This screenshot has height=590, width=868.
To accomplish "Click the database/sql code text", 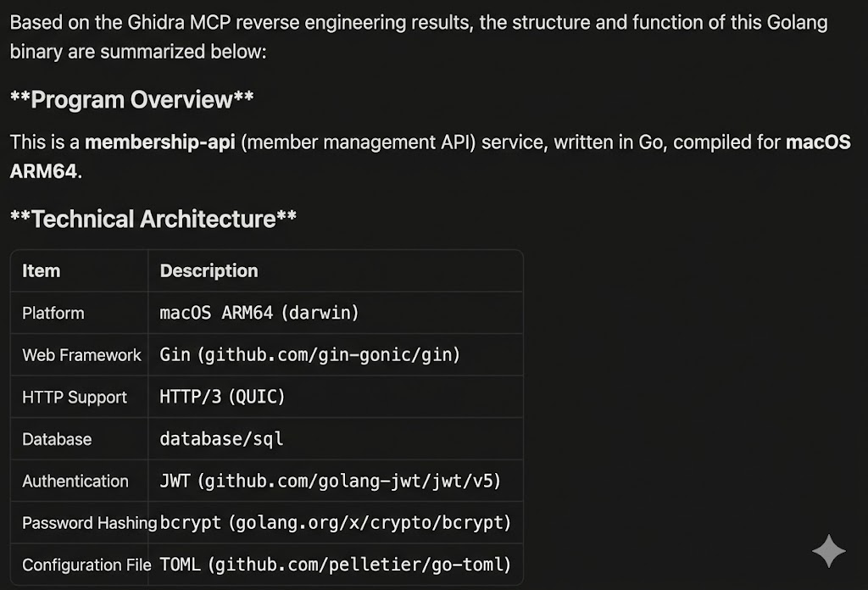I will tap(221, 439).
